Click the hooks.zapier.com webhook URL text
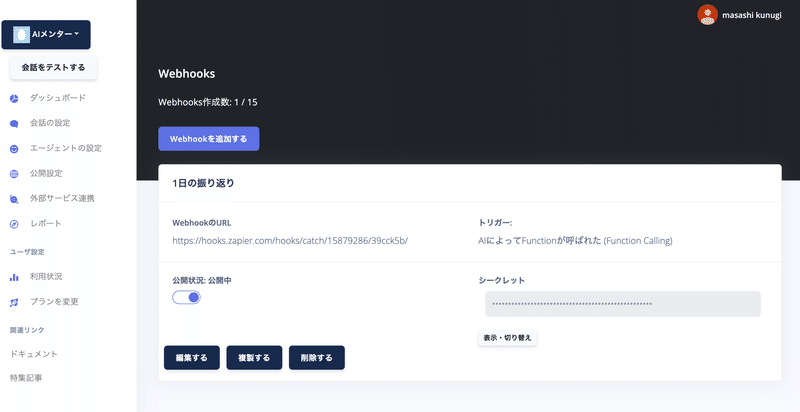This screenshot has width=800, height=412. coord(290,241)
